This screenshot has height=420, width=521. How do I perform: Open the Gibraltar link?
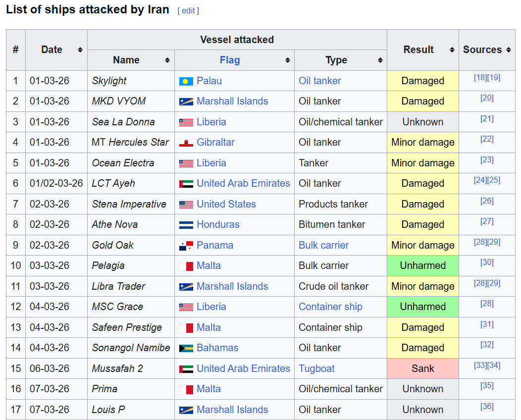(x=215, y=142)
